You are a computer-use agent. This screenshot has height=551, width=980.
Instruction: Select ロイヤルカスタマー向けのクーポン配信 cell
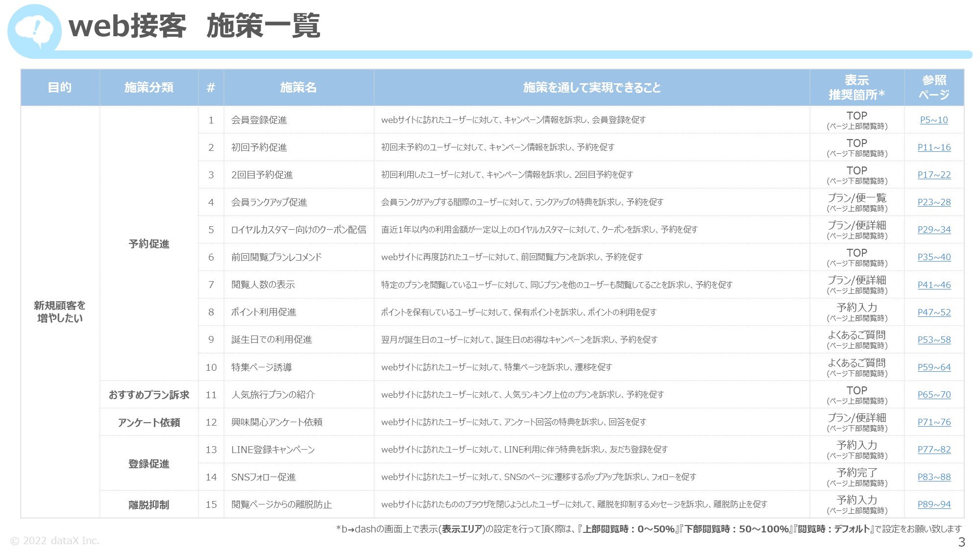298,230
